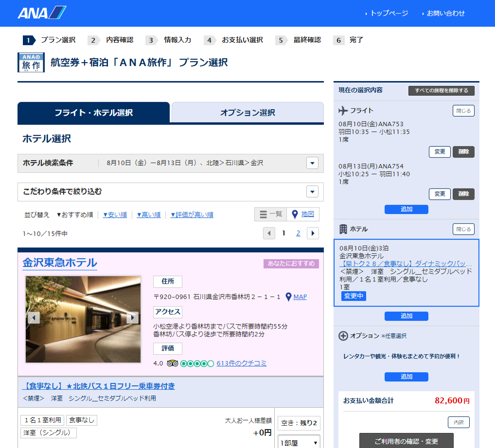Viewport: 495px width, 448px height.
Task: Open 613件のクチコミ reviews link
Action: [x=242, y=363]
